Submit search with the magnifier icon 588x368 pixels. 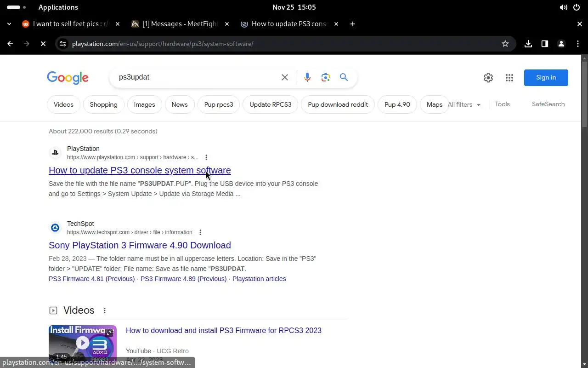(344, 77)
